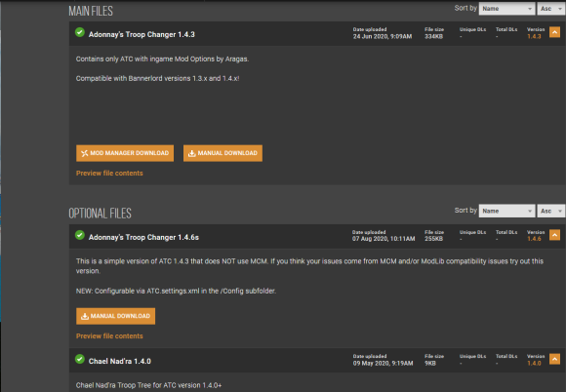Click version 1.4.0 link for Chael Nad'ra
This screenshot has height=392, width=566.
(x=534, y=363)
